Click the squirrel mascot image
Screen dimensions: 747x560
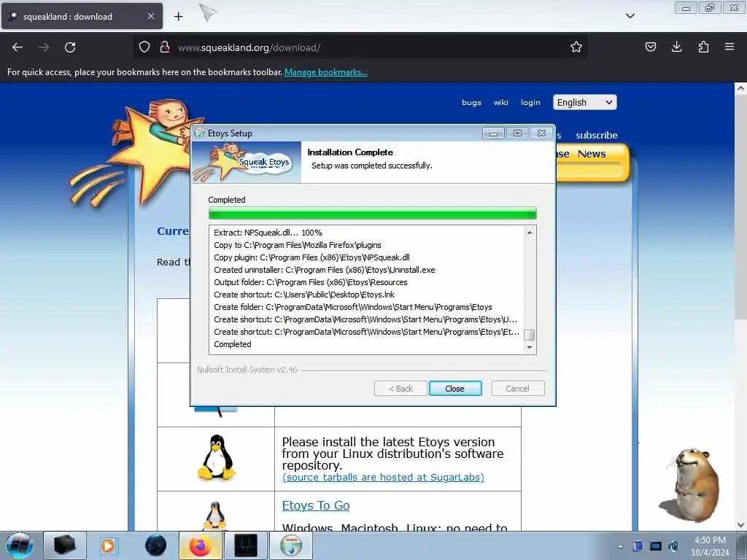point(691,485)
